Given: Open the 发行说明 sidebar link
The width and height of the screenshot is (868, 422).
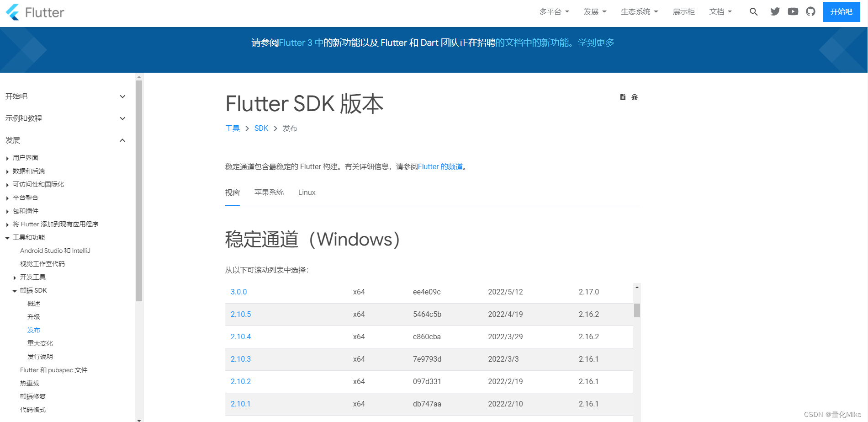Looking at the screenshot, I should (40, 357).
